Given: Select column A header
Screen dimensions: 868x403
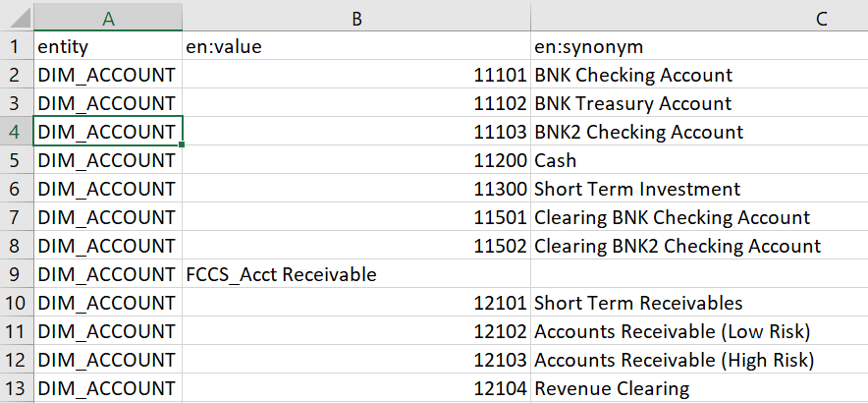Looking at the screenshot, I should click(x=107, y=17).
